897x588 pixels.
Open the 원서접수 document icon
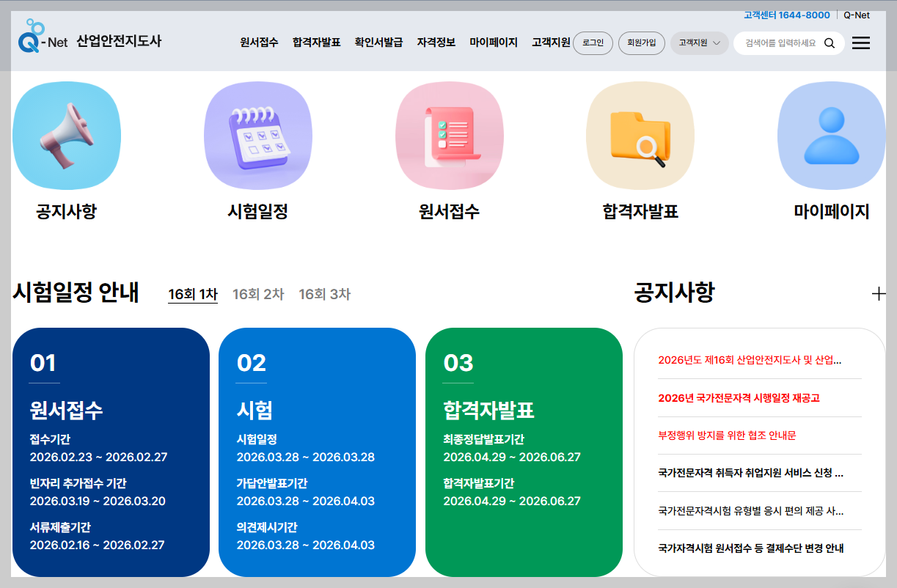pos(449,135)
